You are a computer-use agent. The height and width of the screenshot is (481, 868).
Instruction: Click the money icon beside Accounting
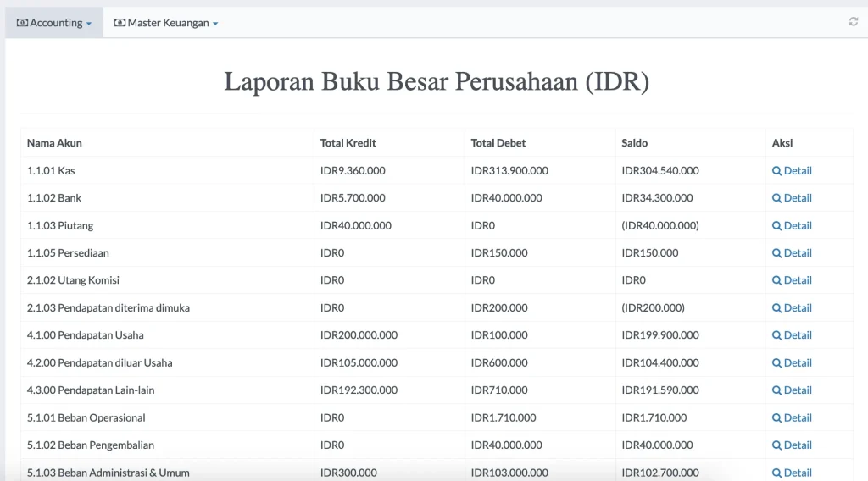pyautogui.click(x=22, y=23)
